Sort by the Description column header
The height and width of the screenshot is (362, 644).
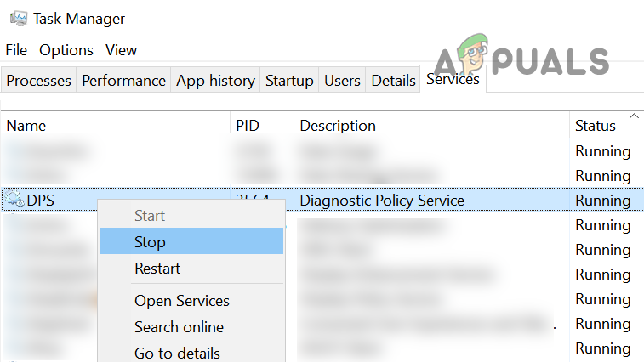(338, 126)
